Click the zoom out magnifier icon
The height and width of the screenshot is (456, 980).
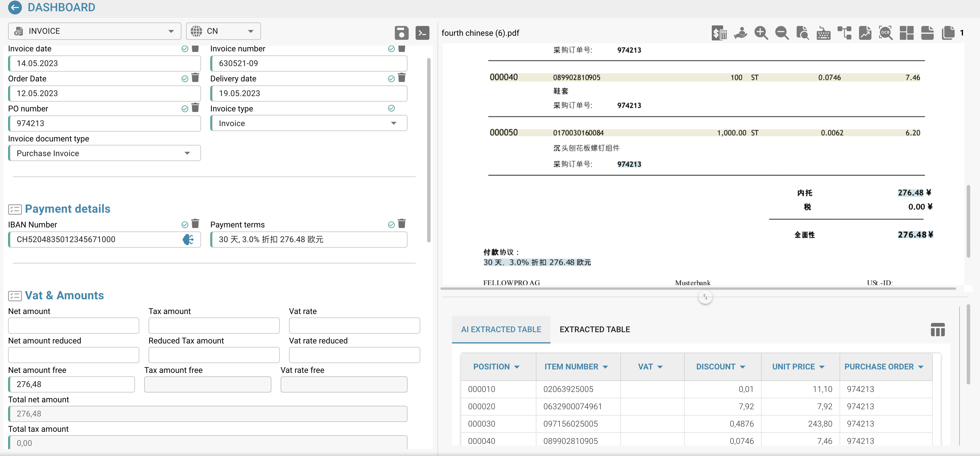tap(782, 33)
